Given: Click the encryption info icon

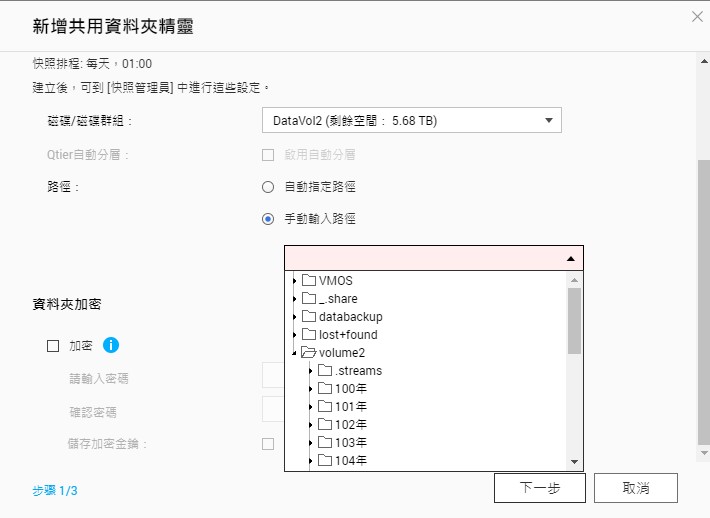Looking at the screenshot, I should 111,345.
